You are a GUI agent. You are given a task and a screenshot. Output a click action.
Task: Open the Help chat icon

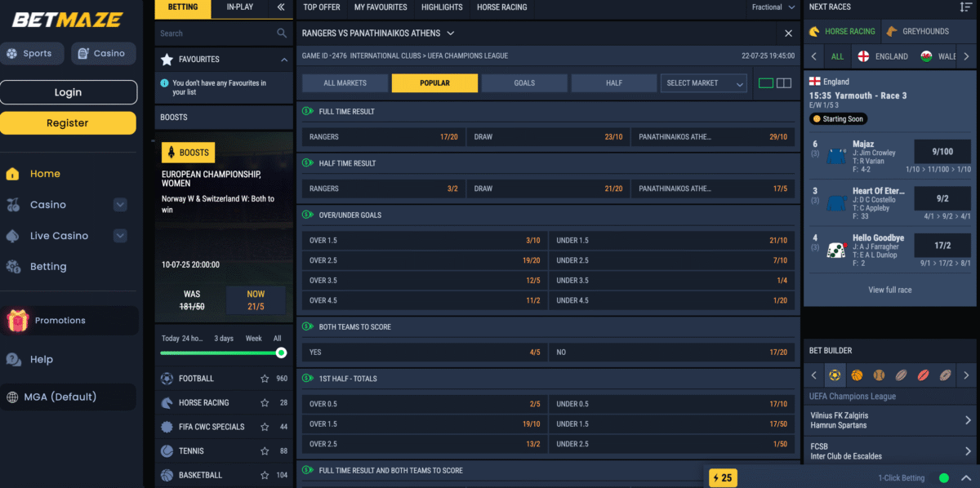[14, 360]
